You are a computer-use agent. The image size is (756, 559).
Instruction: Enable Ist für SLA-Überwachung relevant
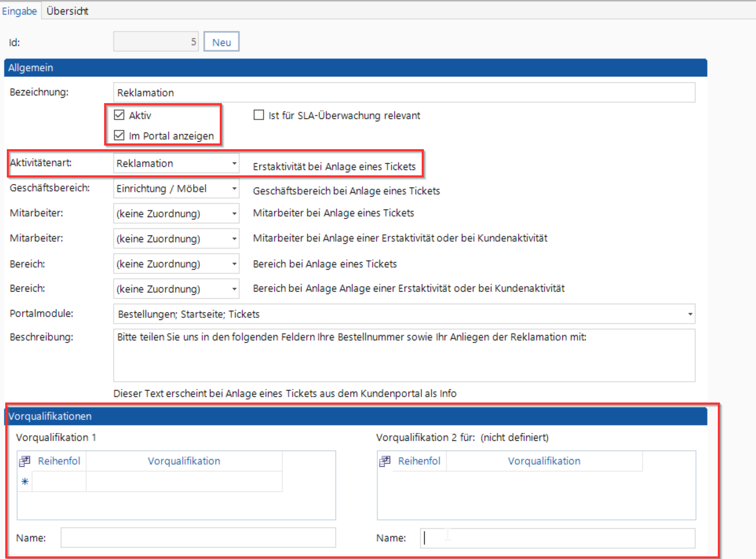click(x=258, y=115)
